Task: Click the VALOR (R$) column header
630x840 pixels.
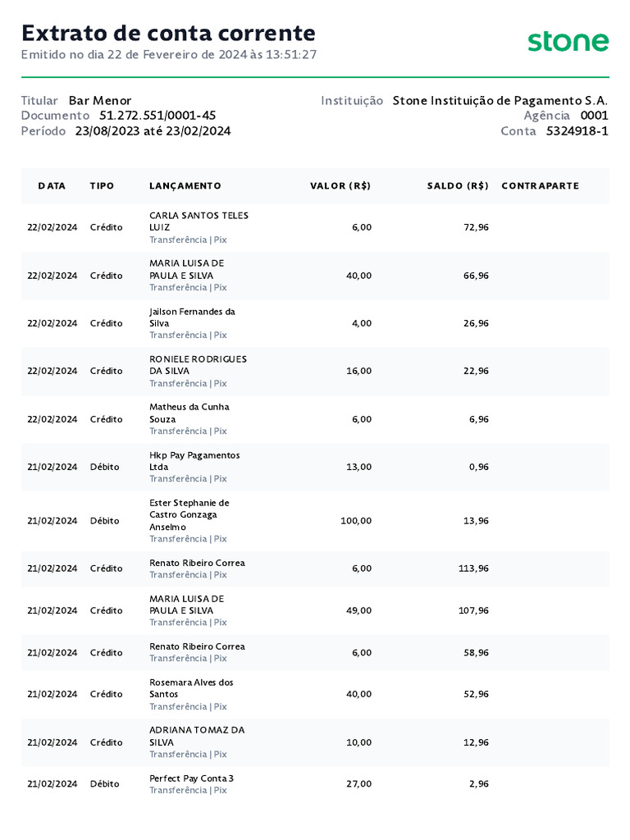Action: [x=340, y=186]
